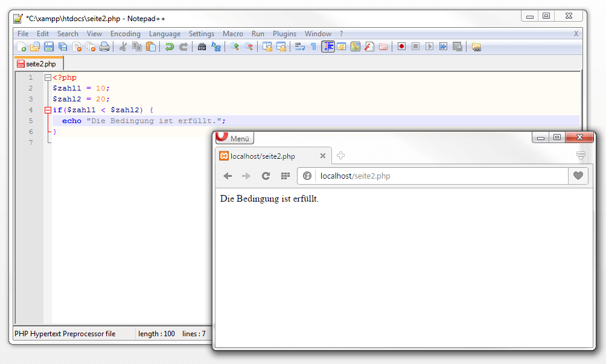The height and width of the screenshot is (364, 606).
Task: Collapse the php block at line 1
Action: (48, 77)
